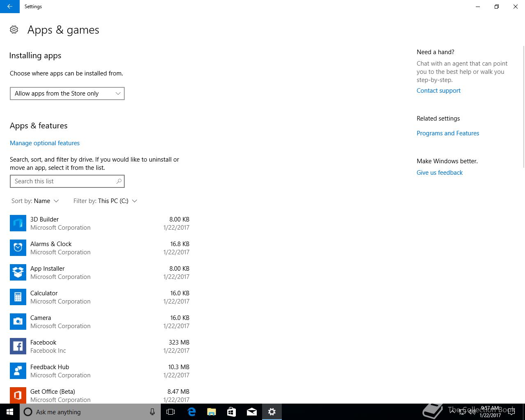Go back using the Settings back arrow
Screen dimensions: 525x420
pos(10,7)
